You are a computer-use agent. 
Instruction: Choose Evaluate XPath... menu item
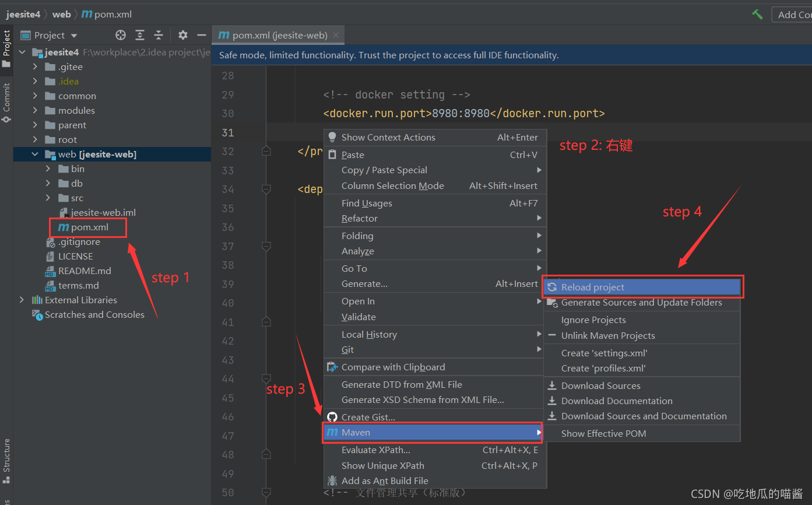435,450
